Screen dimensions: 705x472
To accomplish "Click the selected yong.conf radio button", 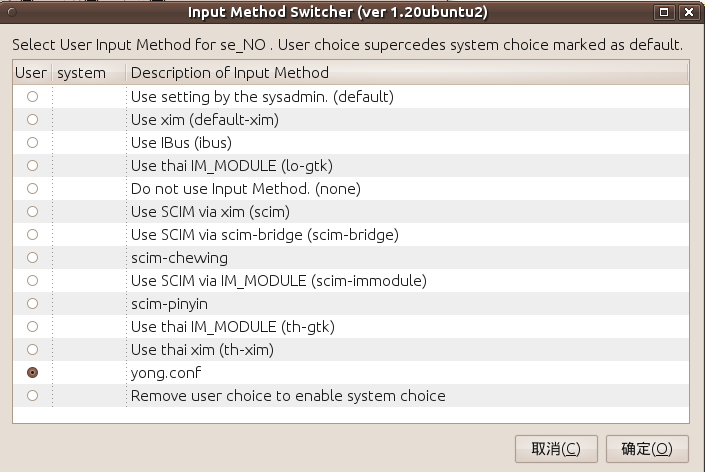I will (32, 373).
